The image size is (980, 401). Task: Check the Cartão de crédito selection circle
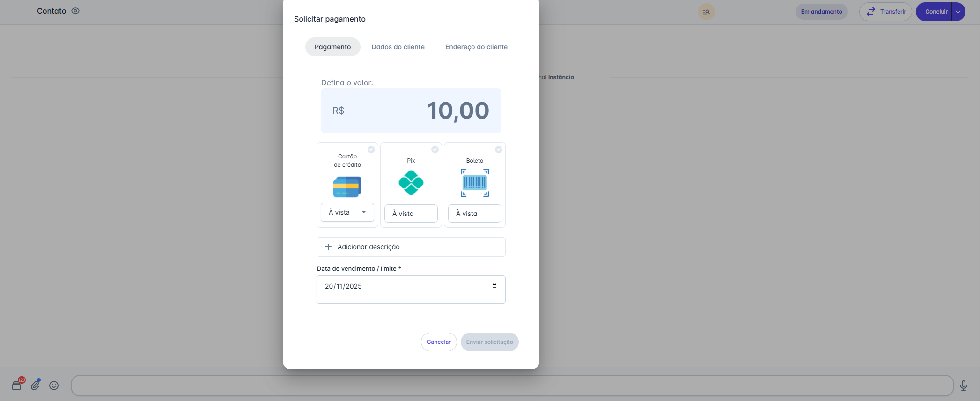click(x=371, y=149)
